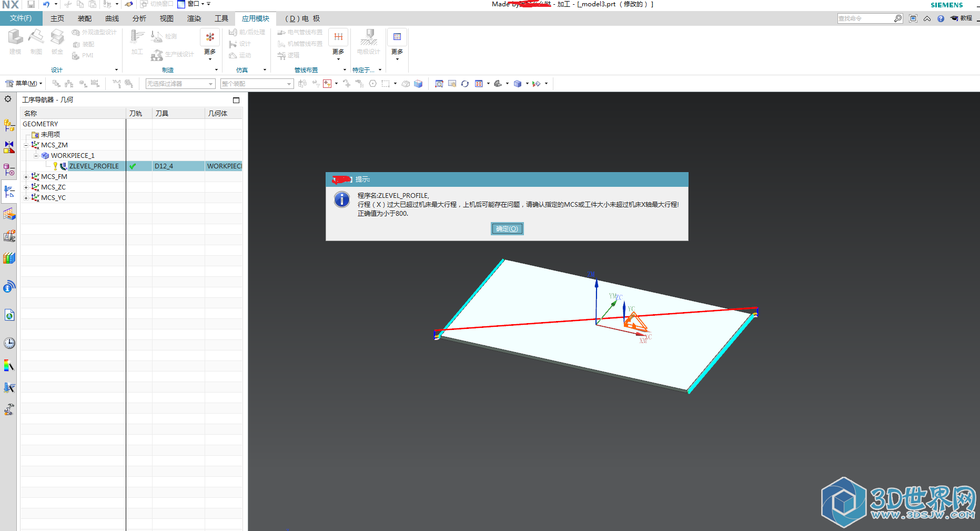Open the 整个装配 scope dropdown
980x531 pixels.
click(x=257, y=84)
